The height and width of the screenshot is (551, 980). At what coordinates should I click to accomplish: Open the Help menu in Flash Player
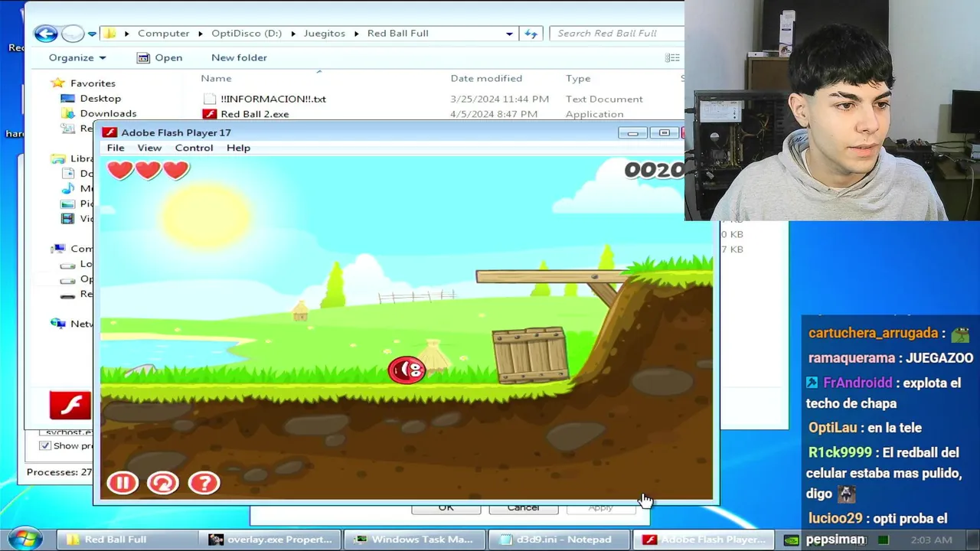(x=238, y=148)
